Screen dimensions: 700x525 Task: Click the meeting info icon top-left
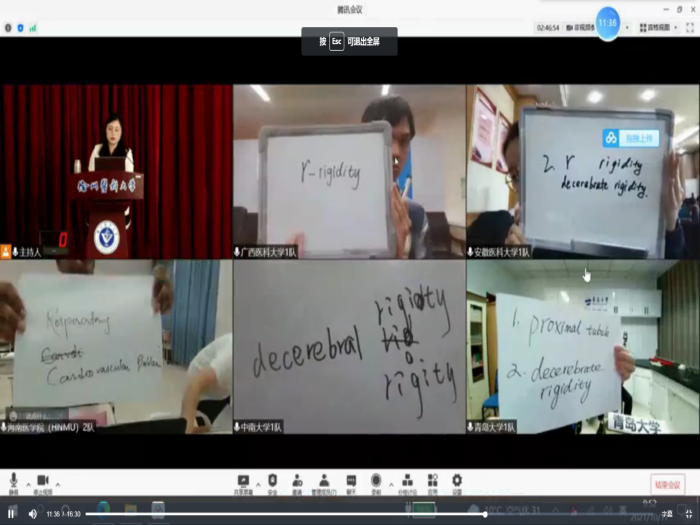pos(8,28)
